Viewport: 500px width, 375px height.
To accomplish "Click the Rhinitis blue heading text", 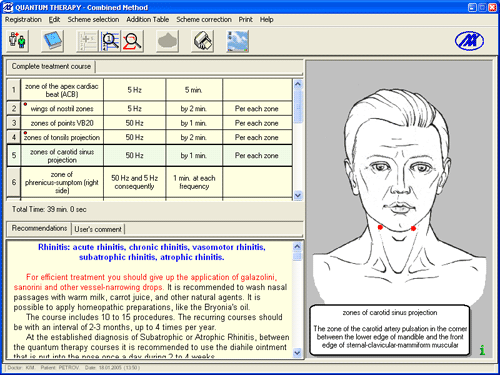I will click(x=152, y=252).
